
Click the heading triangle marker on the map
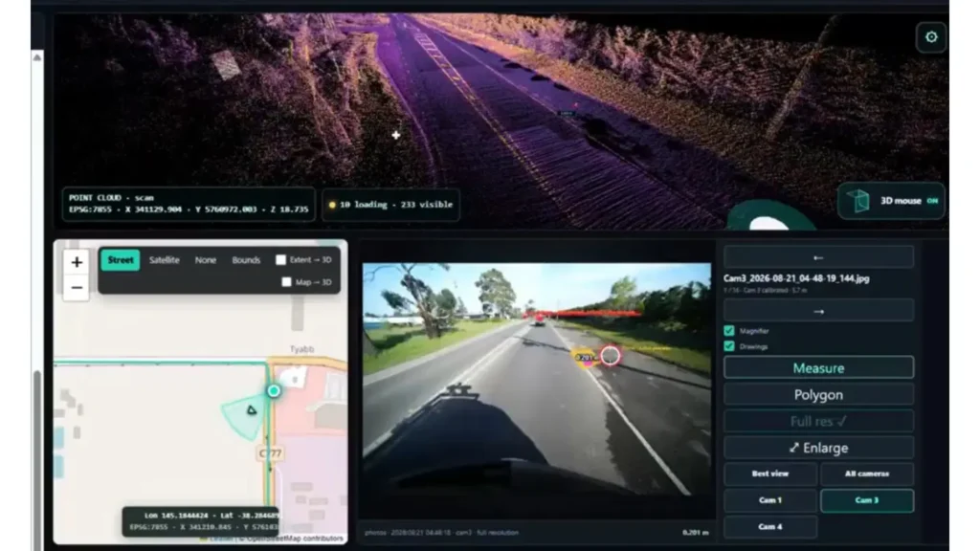pos(252,410)
